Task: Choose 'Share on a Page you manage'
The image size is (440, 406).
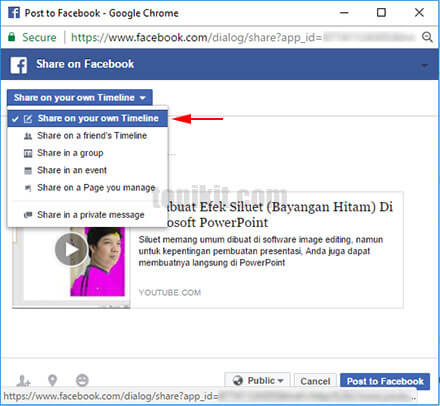Action: 87,188
